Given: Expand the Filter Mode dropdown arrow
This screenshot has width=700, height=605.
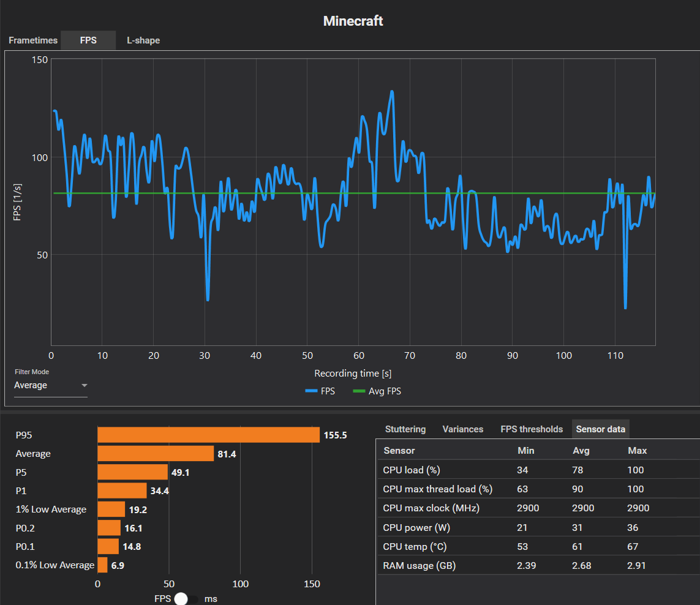Looking at the screenshot, I should [x=85, y=385].
